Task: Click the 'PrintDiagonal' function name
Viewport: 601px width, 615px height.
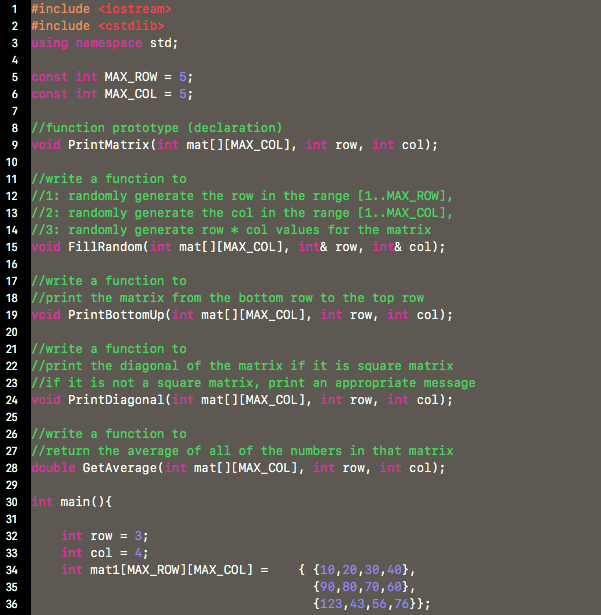Action: tap(116, 400)
